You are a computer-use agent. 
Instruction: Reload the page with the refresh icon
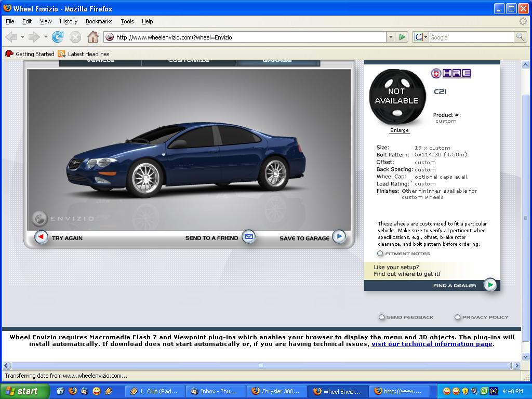pos(58,37)
